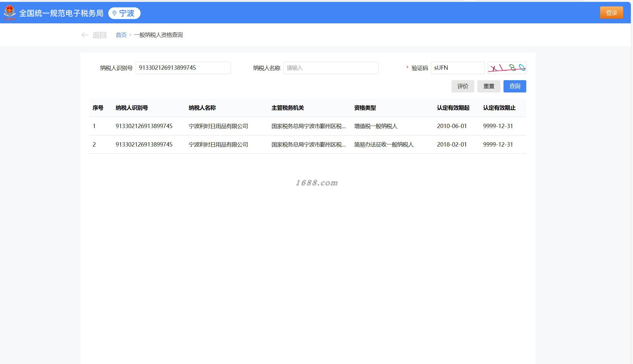Click the 认定有效期起 column header
The height and width of the screenshot is (364, 633).
point(453,108)
